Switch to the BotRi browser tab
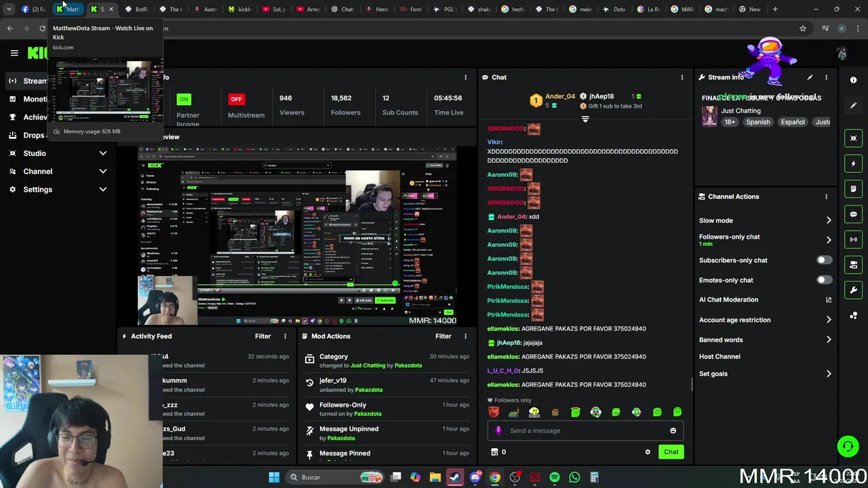This screenshot has height=488, width=868. (137, 9)
